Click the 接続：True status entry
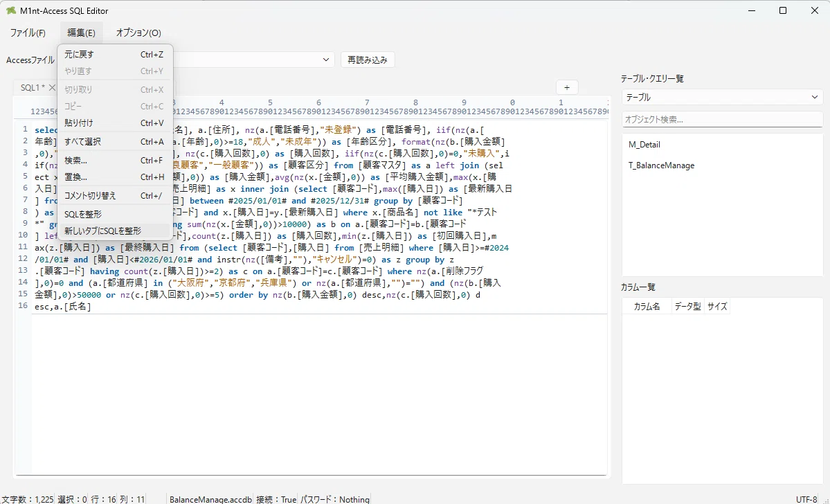The image size is (830, 504). tap(276, 499)
